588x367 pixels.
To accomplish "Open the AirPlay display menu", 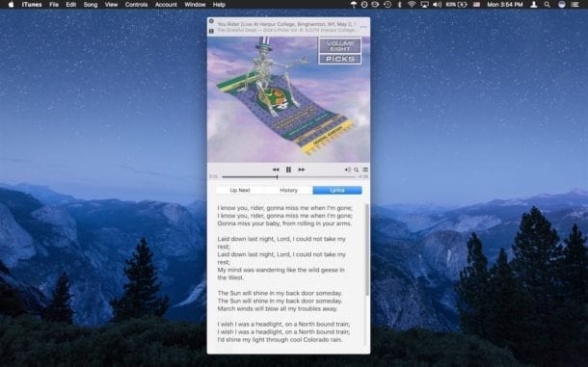I will point(424,5).
